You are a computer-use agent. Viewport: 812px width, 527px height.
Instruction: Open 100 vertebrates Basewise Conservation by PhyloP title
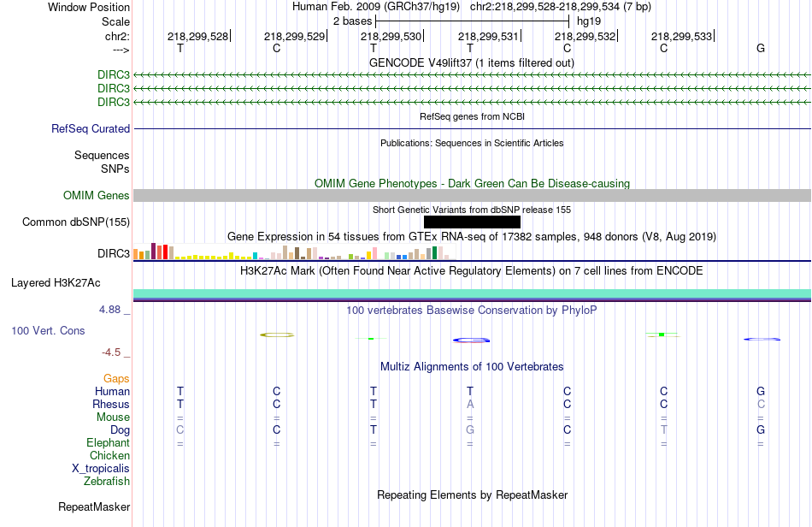(x=472, y=310)
